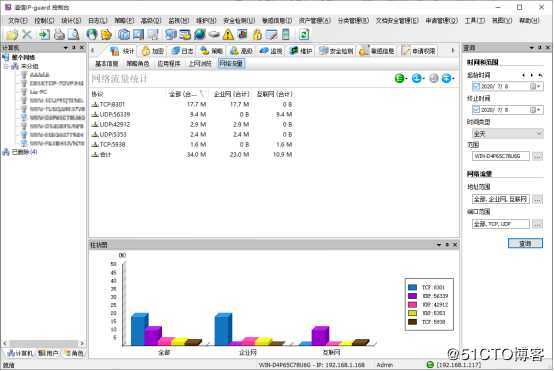Open the computer panel's dropdown menu arrow
The width and height of the screenshot is (554, 371).
pos(66,47)
